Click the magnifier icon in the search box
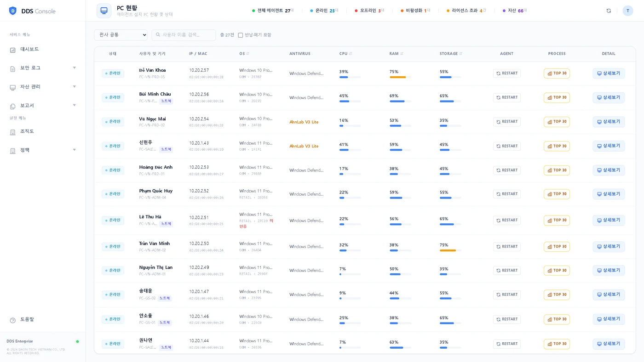The image size is (644, 362). click(158, 35)
